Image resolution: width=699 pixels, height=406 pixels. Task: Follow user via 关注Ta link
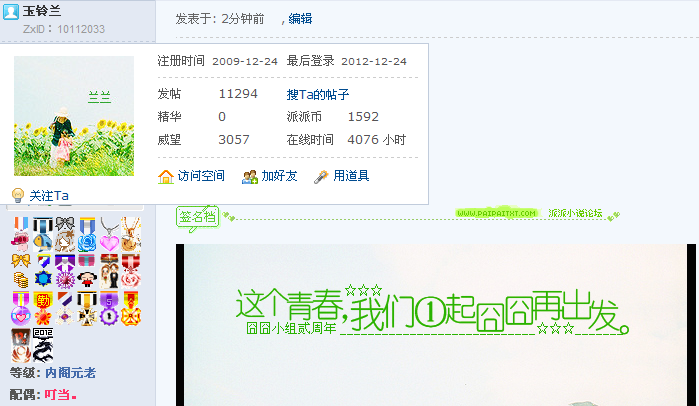click(x=49, y=196)
